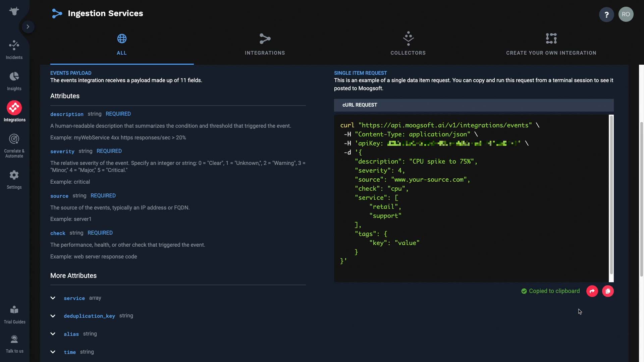The height and width of the screenshot is (362, 644).
Task: Click the Ingestion Services title
Action: (105, 13)
